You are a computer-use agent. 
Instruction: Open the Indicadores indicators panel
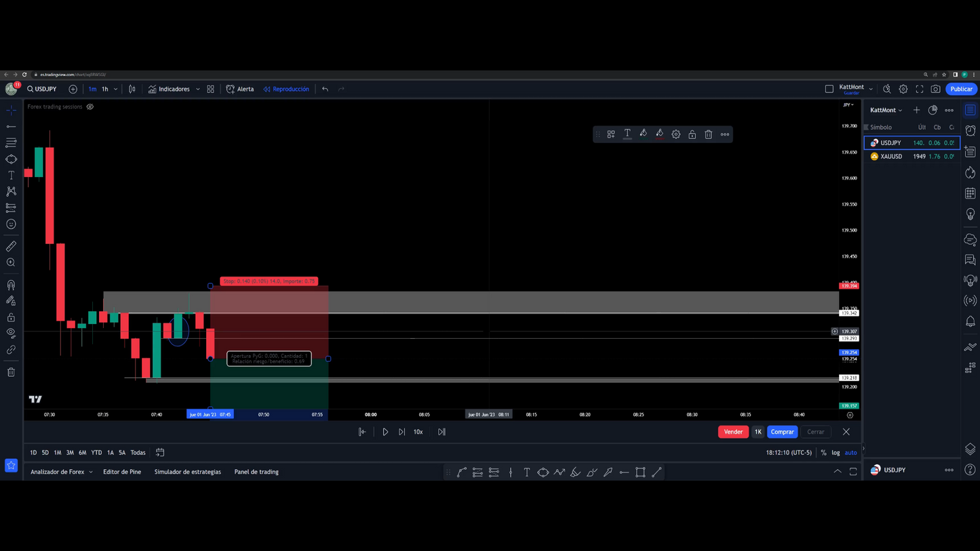click(169, 89)
